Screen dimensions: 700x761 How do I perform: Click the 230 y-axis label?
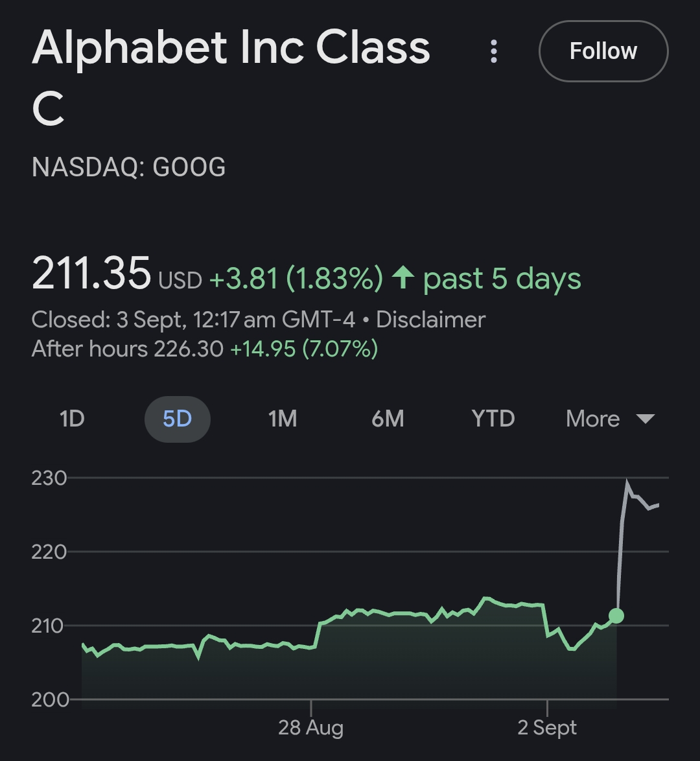(49, 478)
